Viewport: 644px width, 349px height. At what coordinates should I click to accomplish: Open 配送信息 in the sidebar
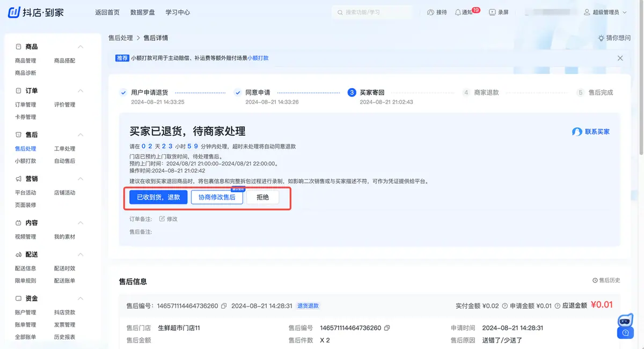point(26,268)
